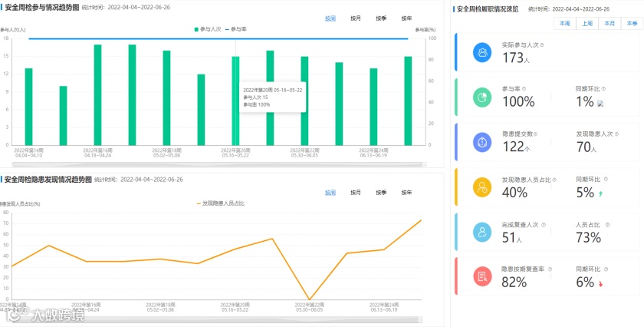Viewport: 644px width, 327px height.
Task: Click the 隐患提交数 purple round icon
Action: (482, 142)
